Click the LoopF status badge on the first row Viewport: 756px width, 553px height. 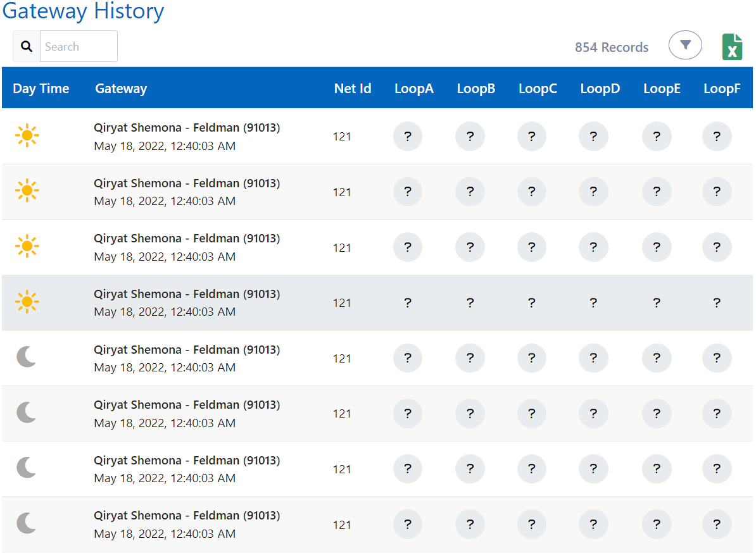click(717, 136)
